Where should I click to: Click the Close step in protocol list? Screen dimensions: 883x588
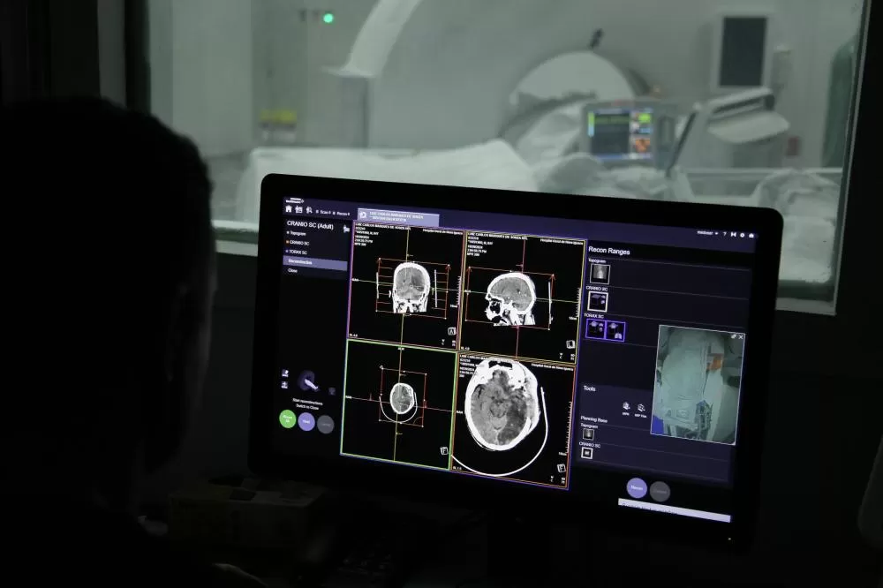tap(293, 271)
